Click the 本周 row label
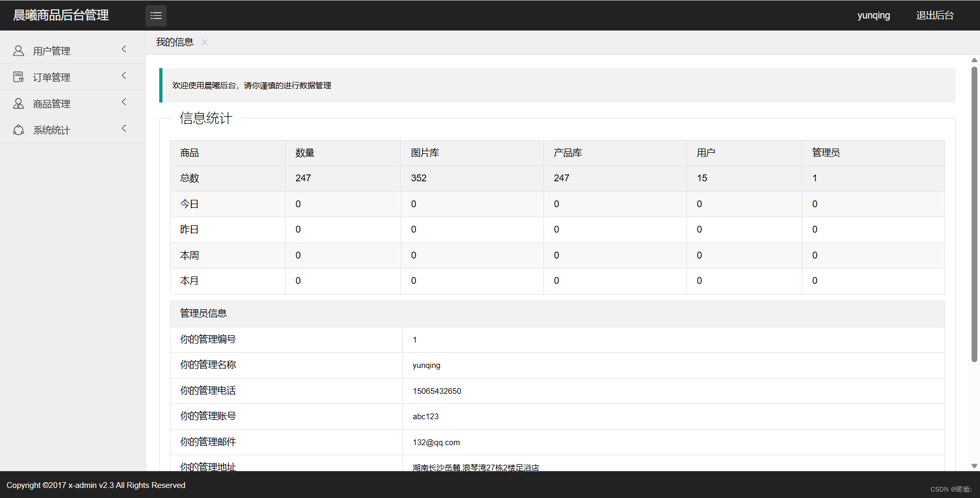 (189, 255)
